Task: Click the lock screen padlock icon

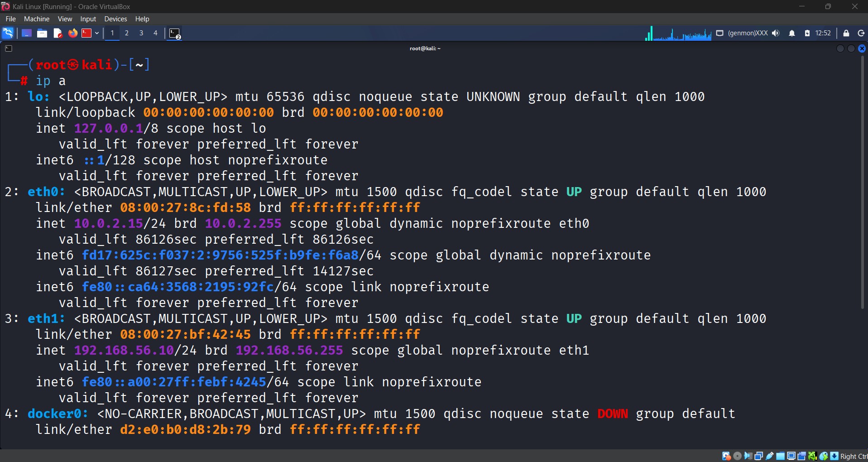Action: coord(846,33)
